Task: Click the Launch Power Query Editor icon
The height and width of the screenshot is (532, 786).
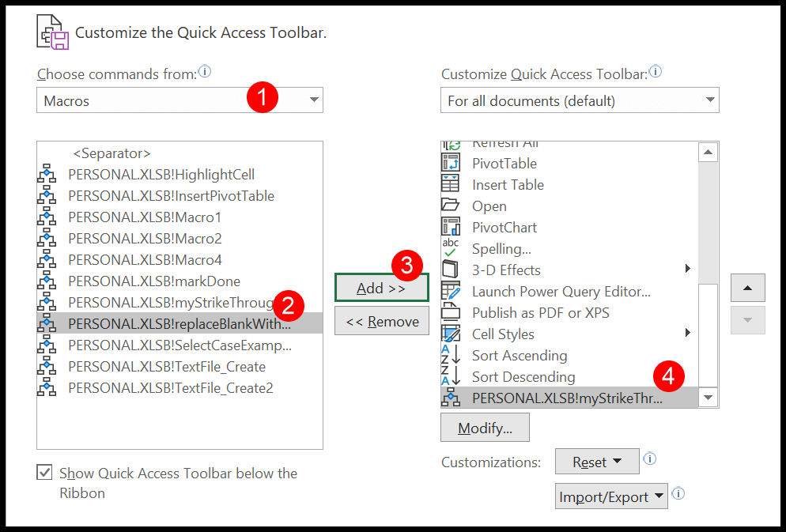Action: 450,291
